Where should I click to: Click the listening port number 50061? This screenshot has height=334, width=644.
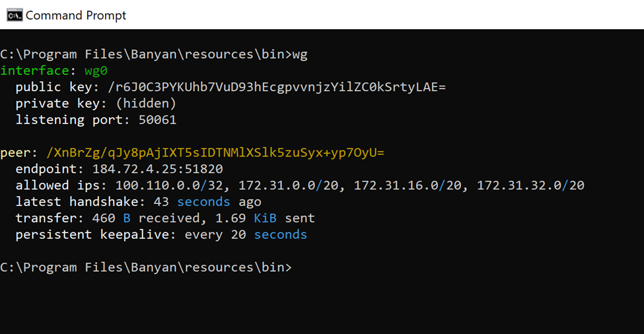(157, 120)
